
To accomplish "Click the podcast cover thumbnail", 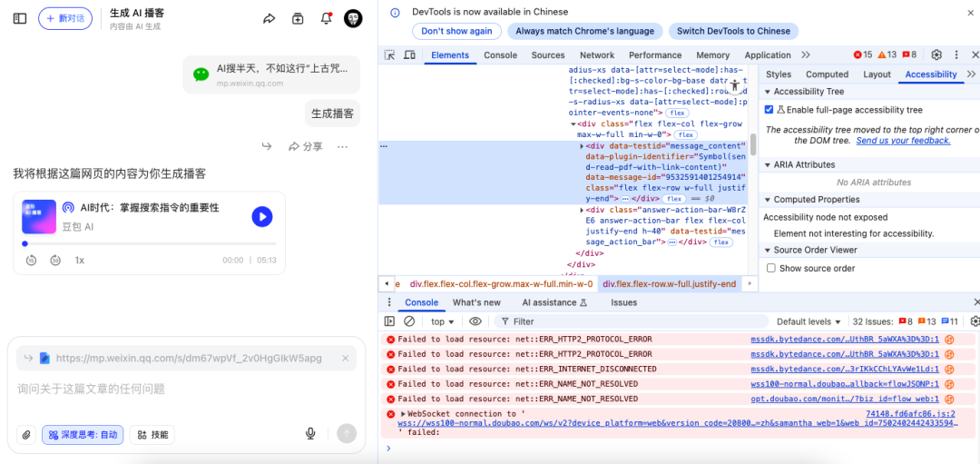I will pyautogui.click(x=39, y=217).
